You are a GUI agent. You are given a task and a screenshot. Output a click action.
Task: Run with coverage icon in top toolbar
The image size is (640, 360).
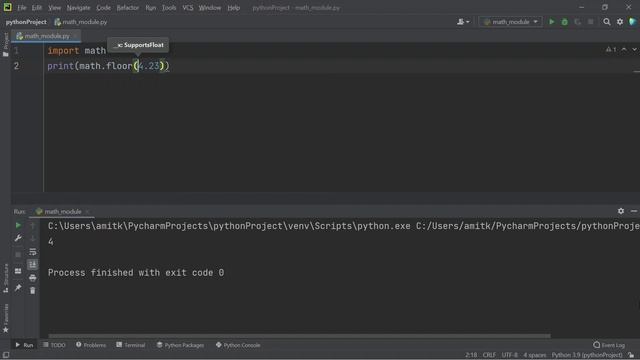(x=578, y=22)
